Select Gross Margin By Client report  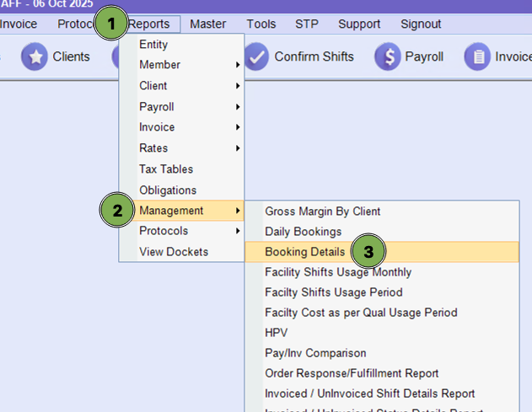(x=322, y=211)
